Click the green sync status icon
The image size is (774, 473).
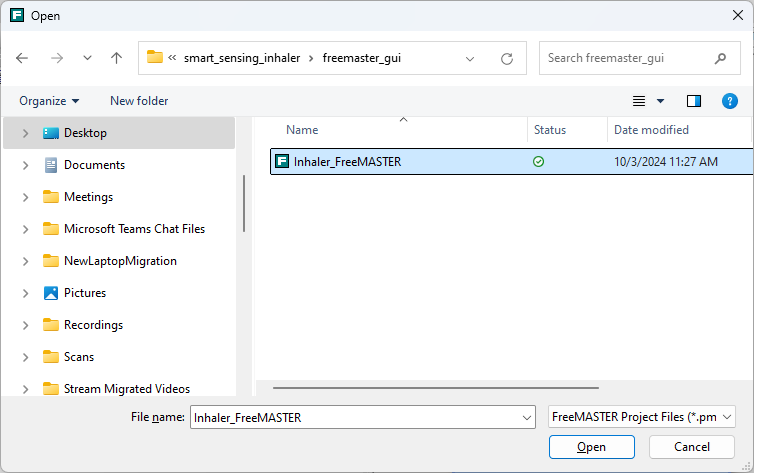pyautogui.click(x=539, y=161)
